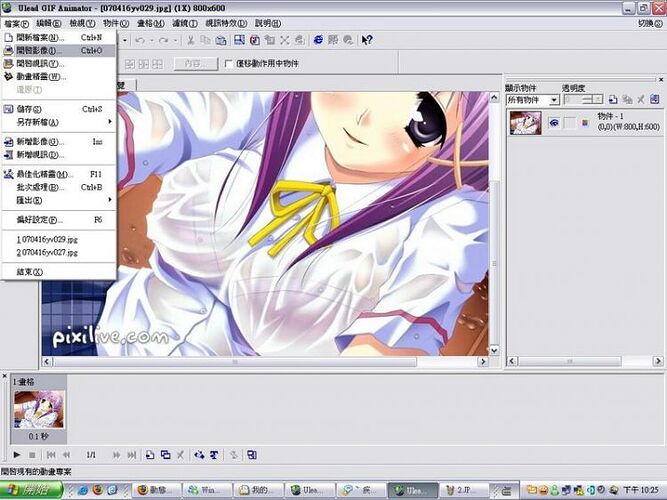Open the 物件(O) menu

[x=116, y=23]
